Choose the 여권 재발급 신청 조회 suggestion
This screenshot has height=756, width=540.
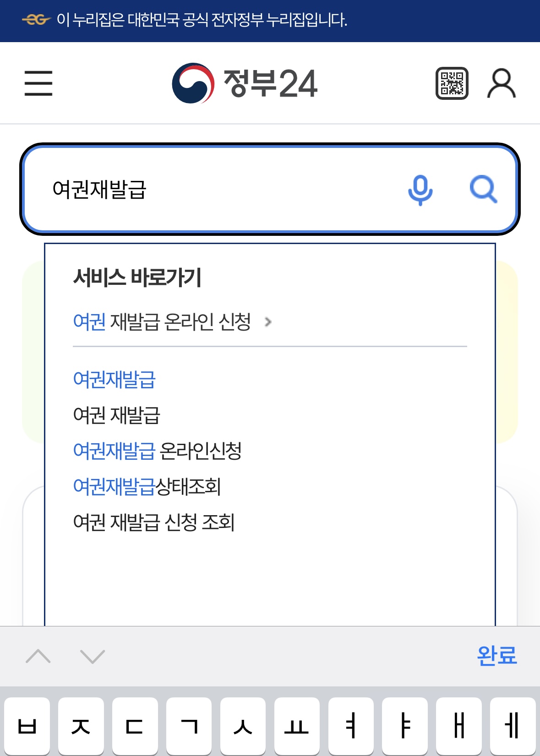pos(155,522)
